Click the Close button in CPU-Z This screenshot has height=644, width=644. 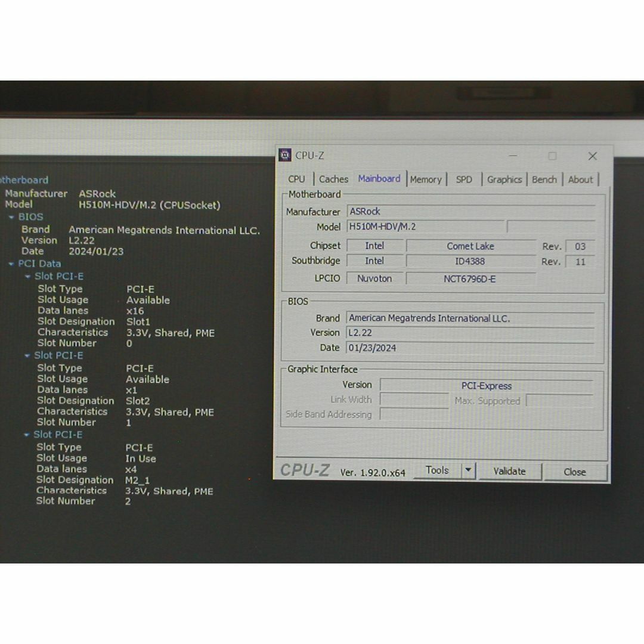tap(575, 472)
